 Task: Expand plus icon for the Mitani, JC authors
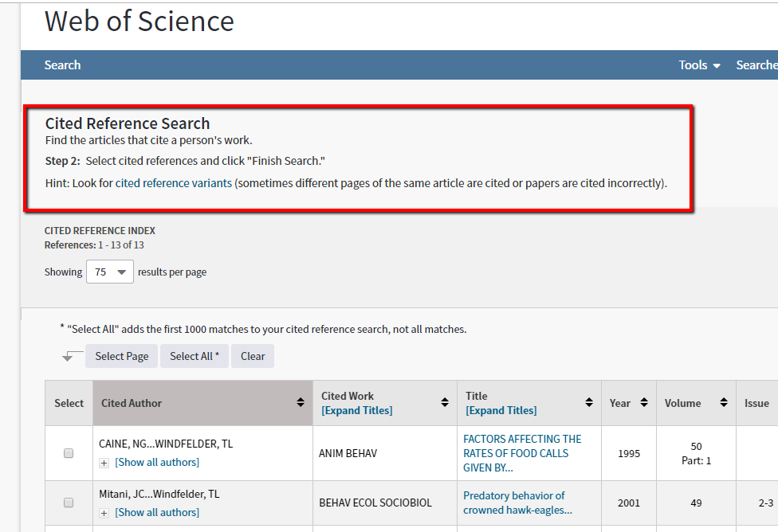[x=104, y=513]
